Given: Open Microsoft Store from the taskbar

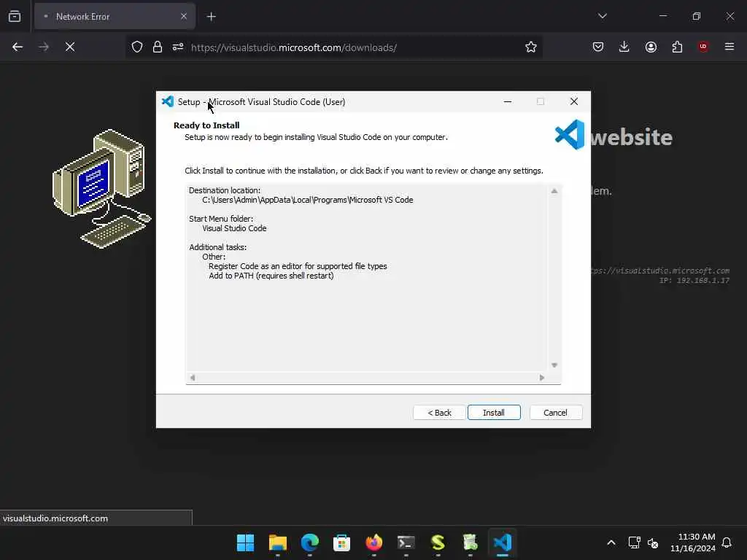Looking at the screenshot, I should 341,542.
